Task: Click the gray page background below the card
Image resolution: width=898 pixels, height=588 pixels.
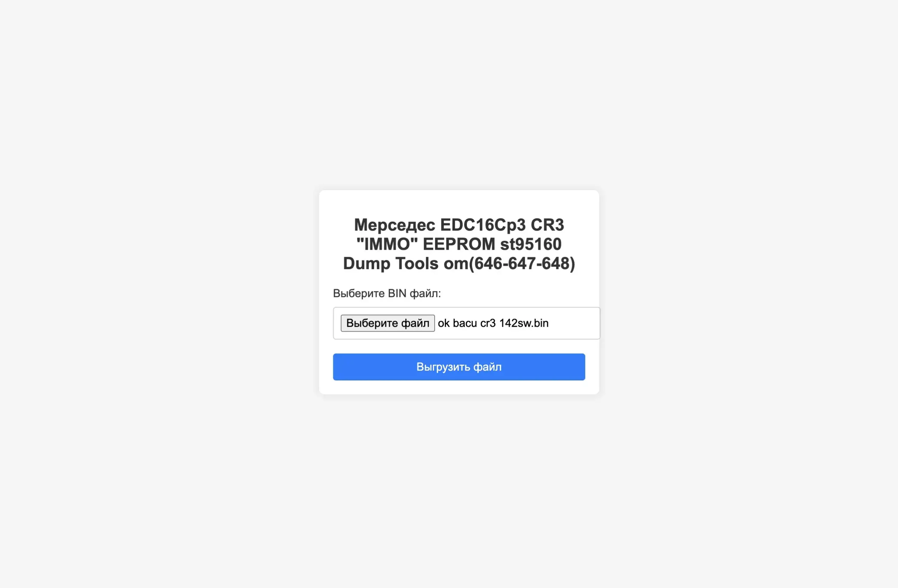Action: [x=449, y=490]
